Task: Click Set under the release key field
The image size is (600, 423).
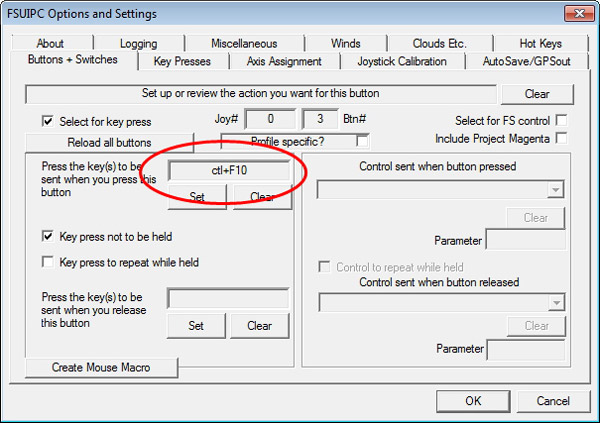Action: pyautogui.click(x=196, y=325)
